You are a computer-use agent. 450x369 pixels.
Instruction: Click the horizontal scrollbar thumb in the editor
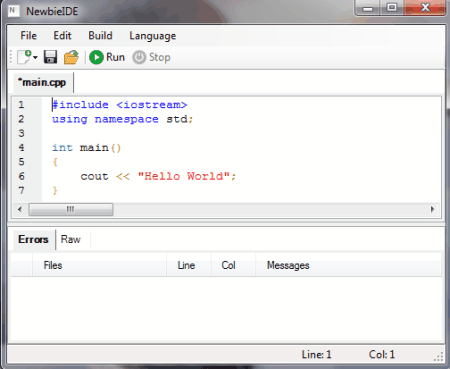point(71,209)
